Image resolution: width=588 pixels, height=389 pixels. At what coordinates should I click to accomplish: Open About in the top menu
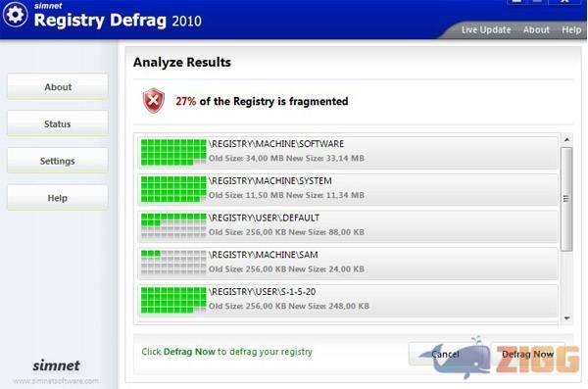pyautogui.click(x=536, y=29)
